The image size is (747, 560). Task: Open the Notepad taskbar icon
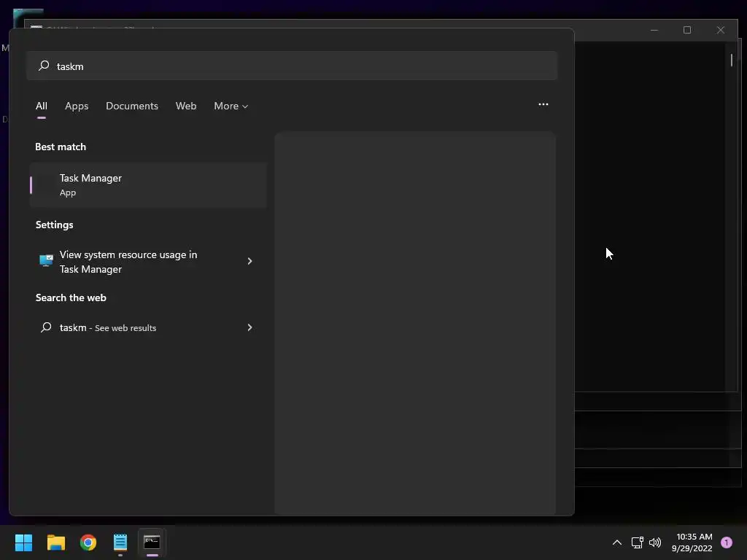coord(120,542)
